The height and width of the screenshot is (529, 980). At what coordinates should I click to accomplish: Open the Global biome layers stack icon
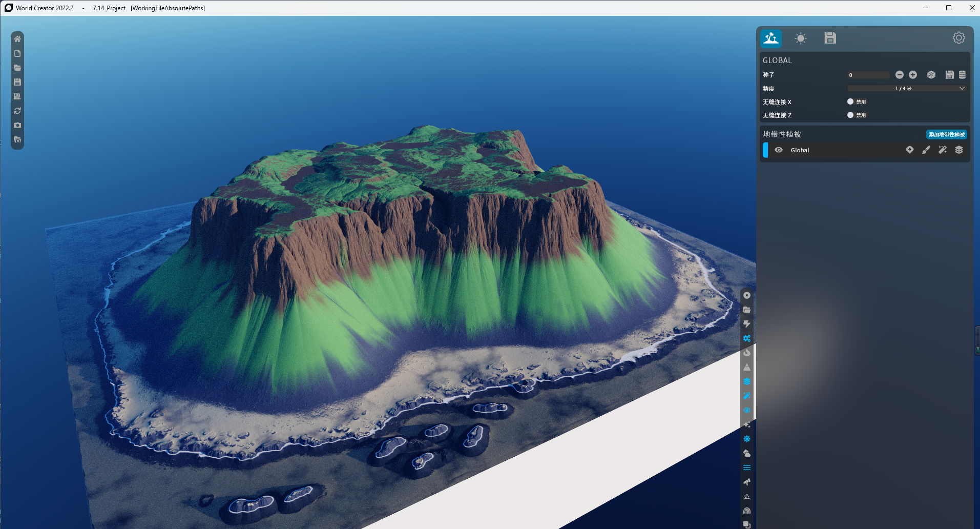959,150
